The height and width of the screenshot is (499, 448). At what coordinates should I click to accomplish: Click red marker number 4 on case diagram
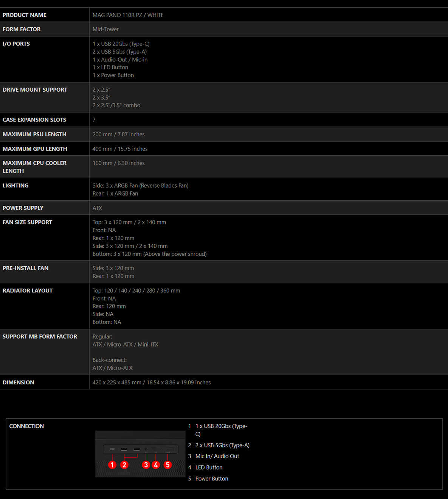point(156,465)
